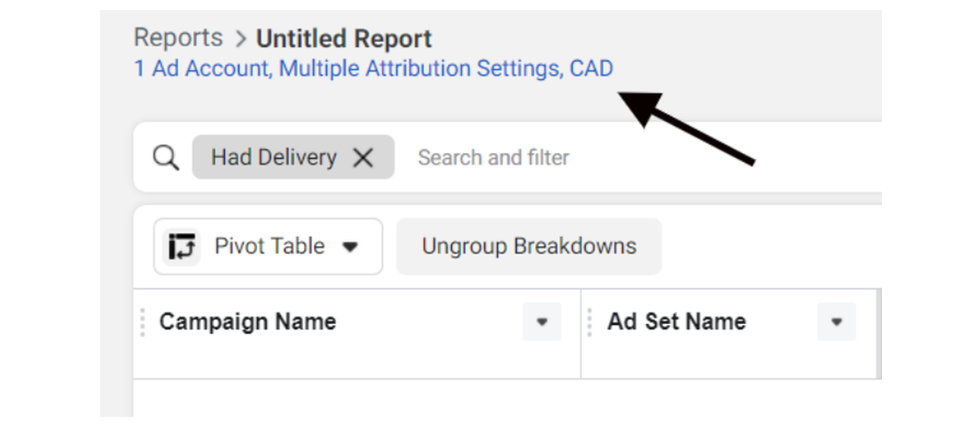Open the ad account and attribution settings link
The image size is (980, 422).
(373, 69)
